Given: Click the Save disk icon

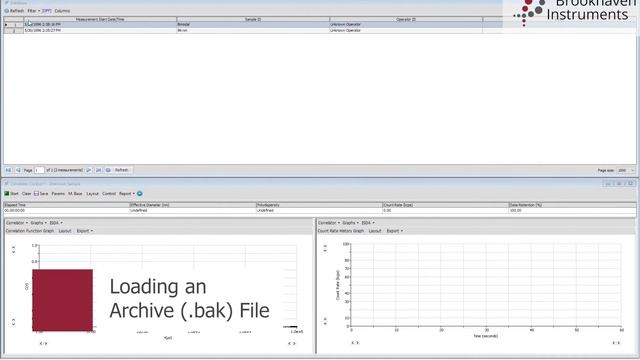Looking at the screenshot, I should click(x=36, y=193).
